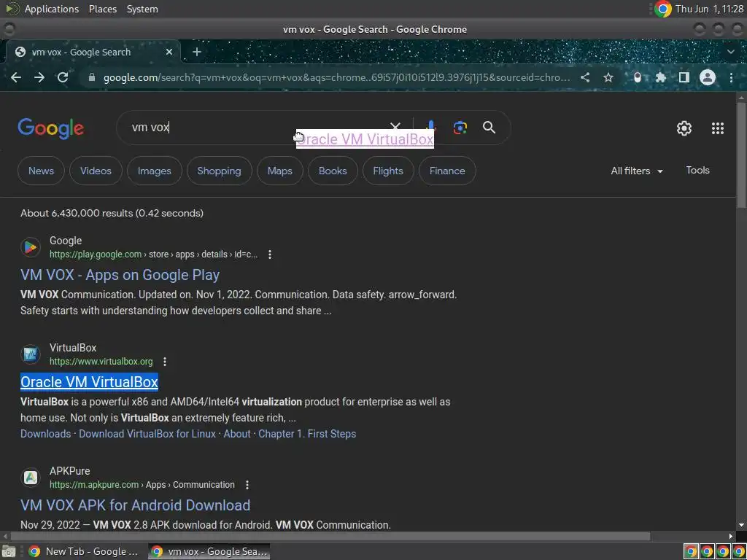
Task: Click the lock icon in address bar
Action: pyautogui.click(x=92, y=77)
